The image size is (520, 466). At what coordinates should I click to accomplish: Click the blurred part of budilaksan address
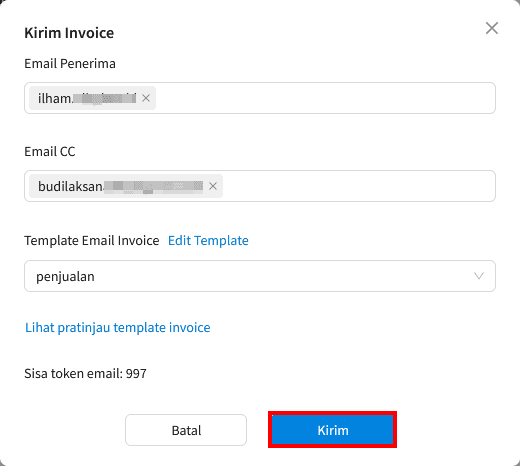[153, 186]
